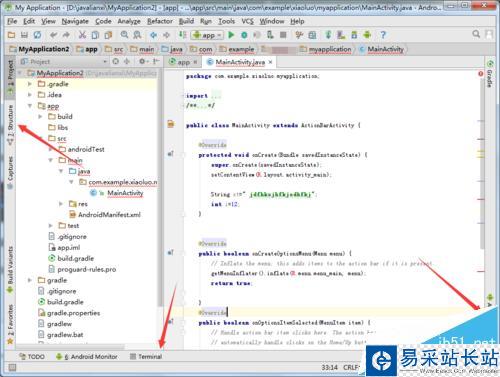
Task: Open the app run configuration dropdown
Action: (207, 35)
